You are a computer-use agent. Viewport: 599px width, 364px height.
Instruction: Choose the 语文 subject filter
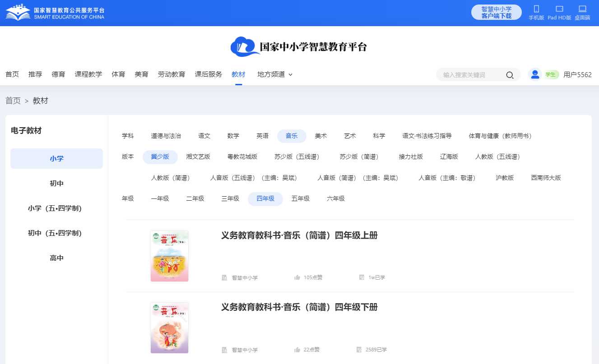[204, 136]
